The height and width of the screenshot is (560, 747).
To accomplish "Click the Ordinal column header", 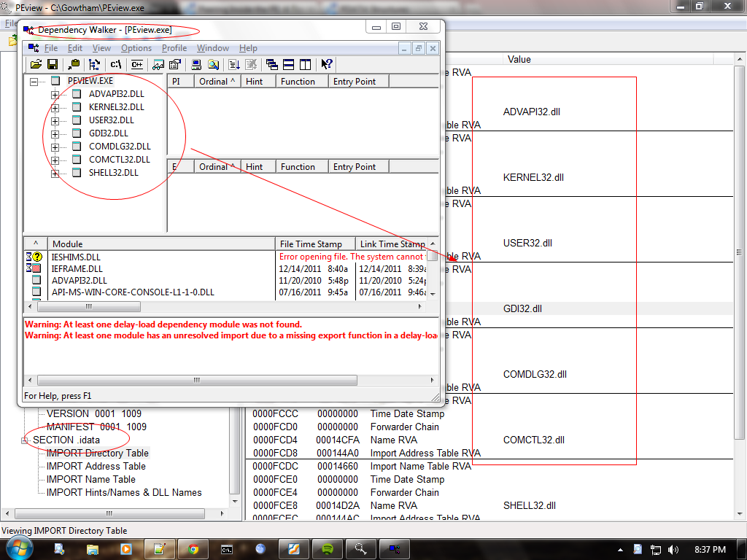I will (217, 81).
